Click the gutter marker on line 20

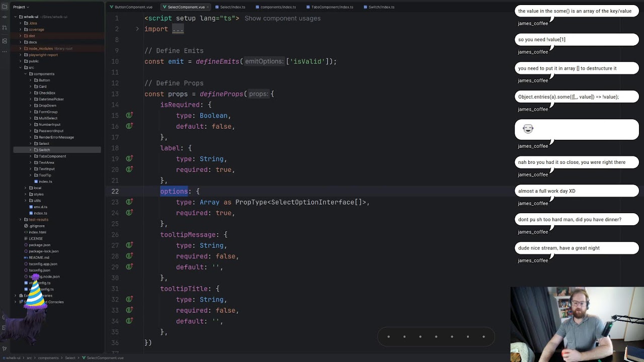click(129, 169)
